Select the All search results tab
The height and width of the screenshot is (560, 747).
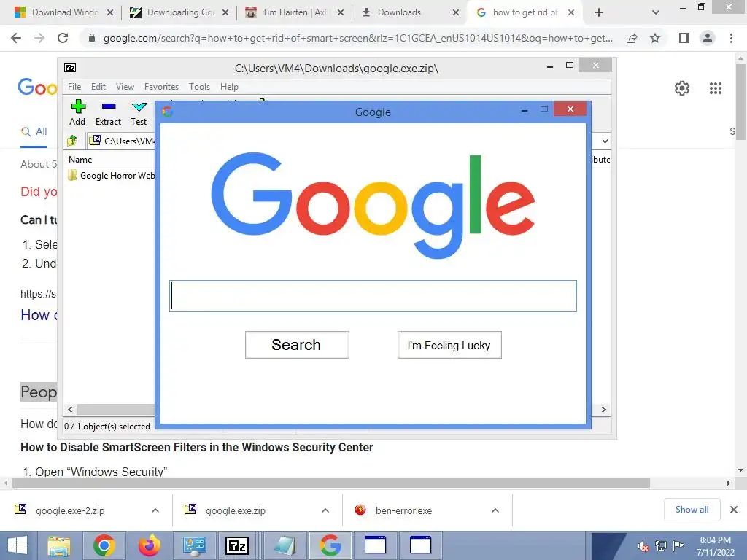pos(34,131)
